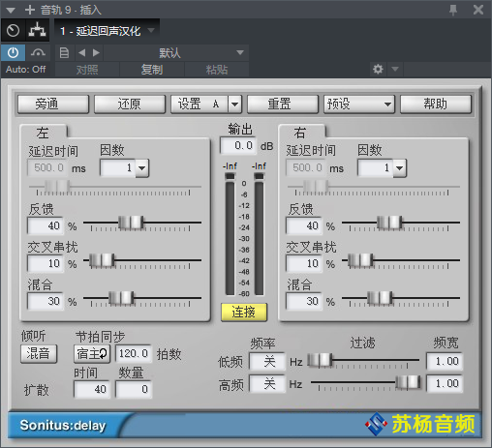Viewport: 492px width, 448px height.
Task: Click right 反馈 value field 40
Action: coord(304,225)
